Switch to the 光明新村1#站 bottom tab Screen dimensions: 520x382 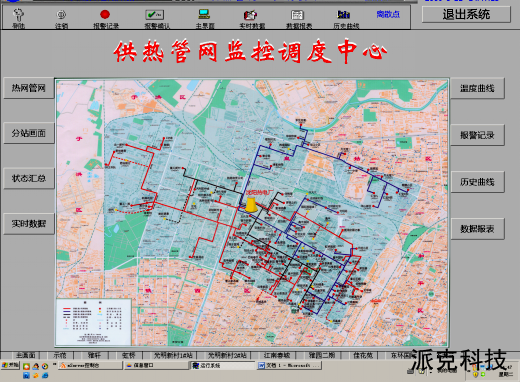(x=173, y=355)
